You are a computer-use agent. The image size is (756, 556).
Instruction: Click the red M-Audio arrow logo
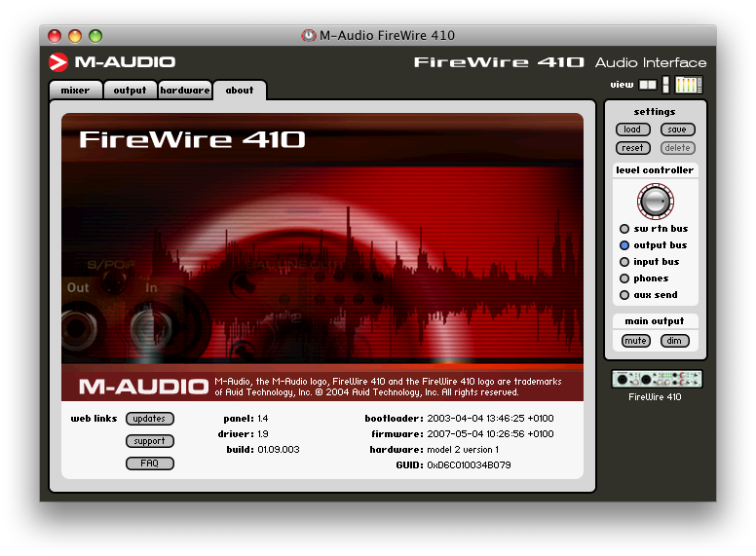pos(58,62)
